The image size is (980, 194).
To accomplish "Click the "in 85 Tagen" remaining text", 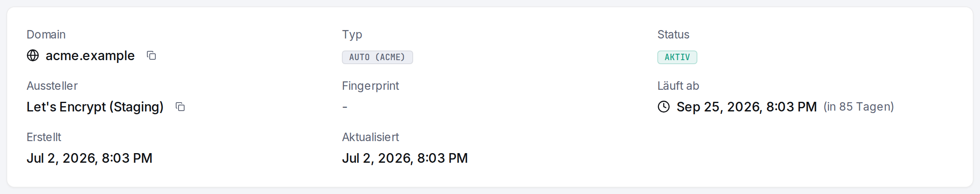I will pos(859,107).
